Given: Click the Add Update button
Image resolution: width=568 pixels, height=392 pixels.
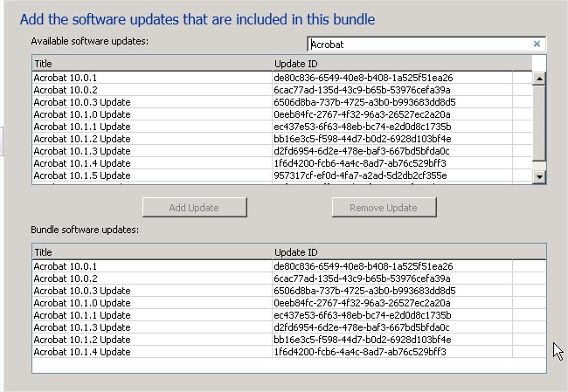Looking at the screenshot, I should coord(195,208).
